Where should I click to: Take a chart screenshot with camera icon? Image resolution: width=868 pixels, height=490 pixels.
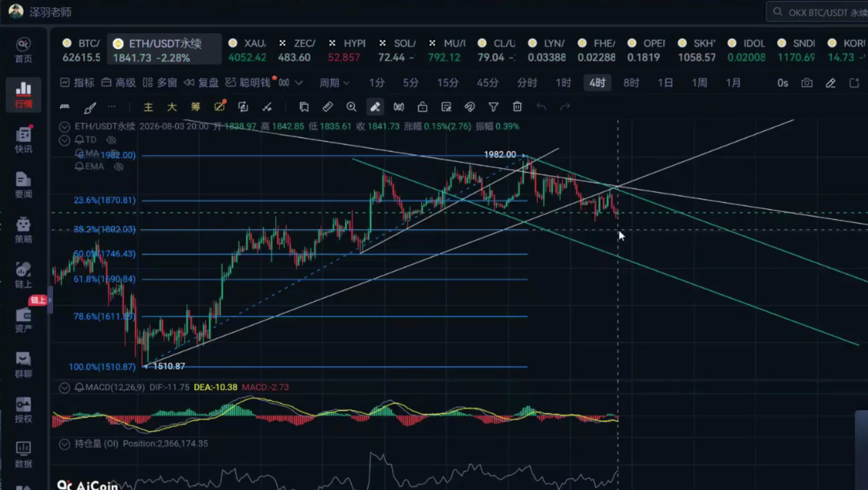coord(807,83)
